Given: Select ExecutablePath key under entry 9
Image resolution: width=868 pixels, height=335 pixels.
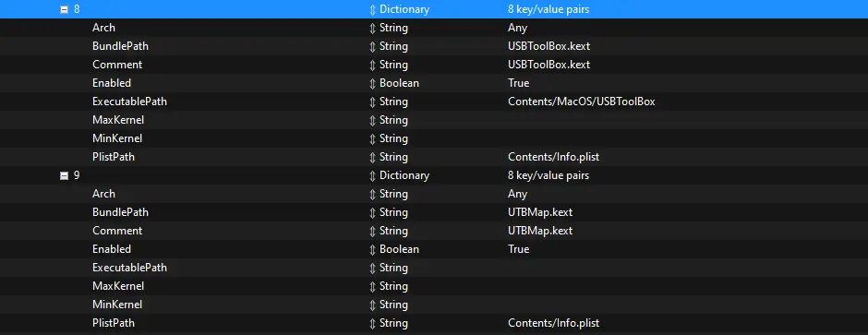Looking at the screenshot, I should (x=129, y=268).
